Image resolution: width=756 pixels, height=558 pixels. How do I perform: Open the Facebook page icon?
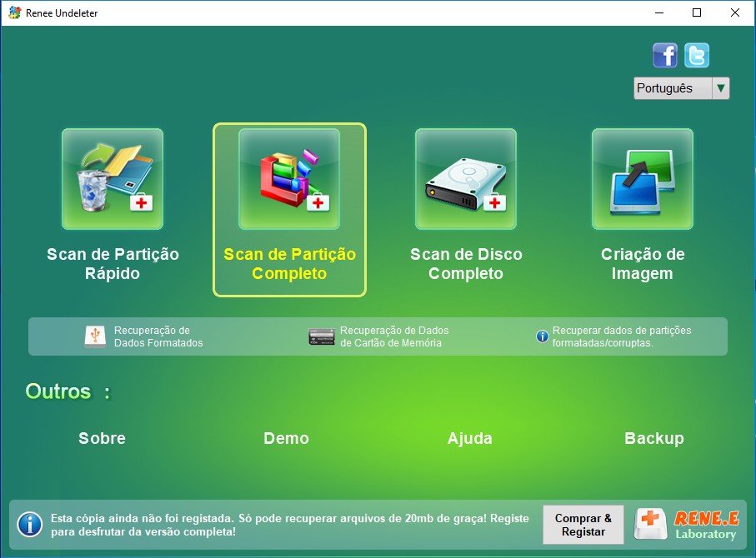coord(665,55)
